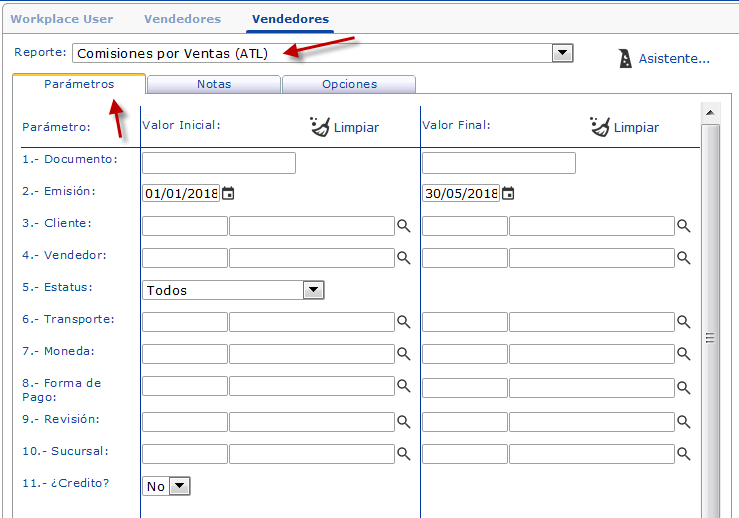Search initial Transporte with magnifier icon

pyautogui.click(x=403, y=322)
